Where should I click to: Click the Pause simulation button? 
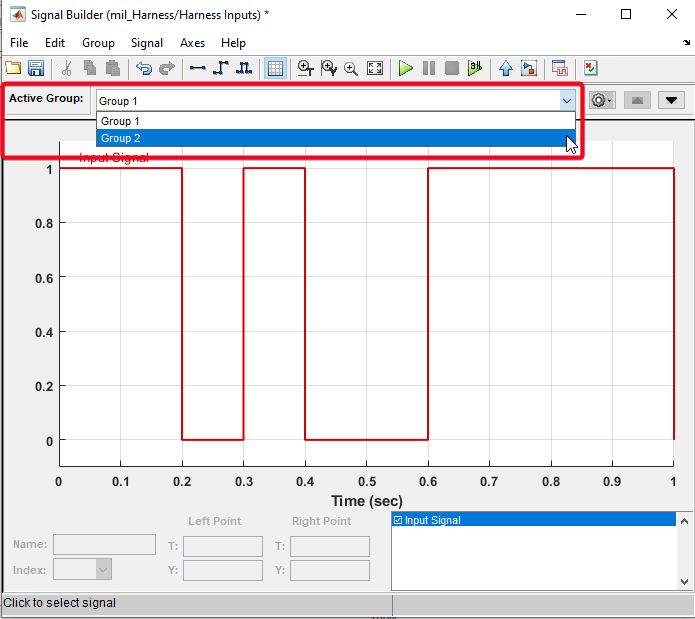(x=429, y=69)
